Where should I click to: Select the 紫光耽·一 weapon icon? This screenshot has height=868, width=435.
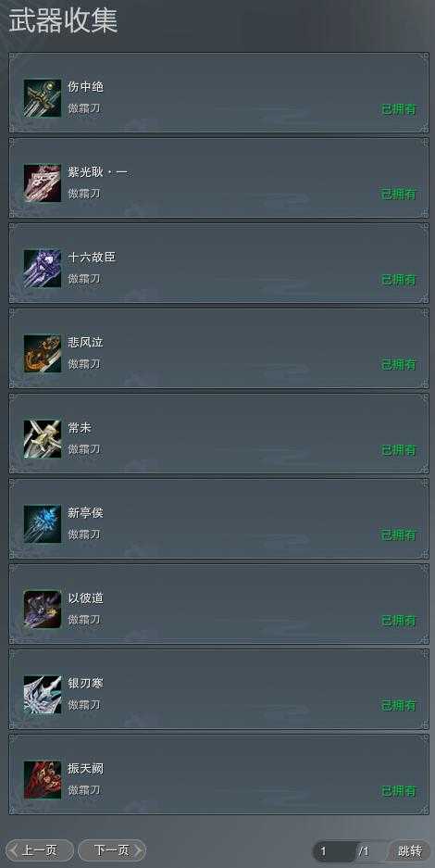(x=43, y=183)
